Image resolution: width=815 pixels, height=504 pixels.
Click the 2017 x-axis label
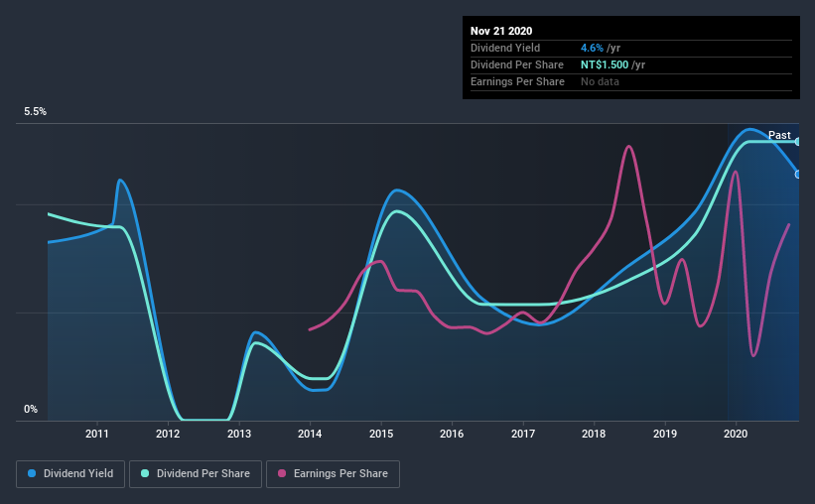[523, 434]
